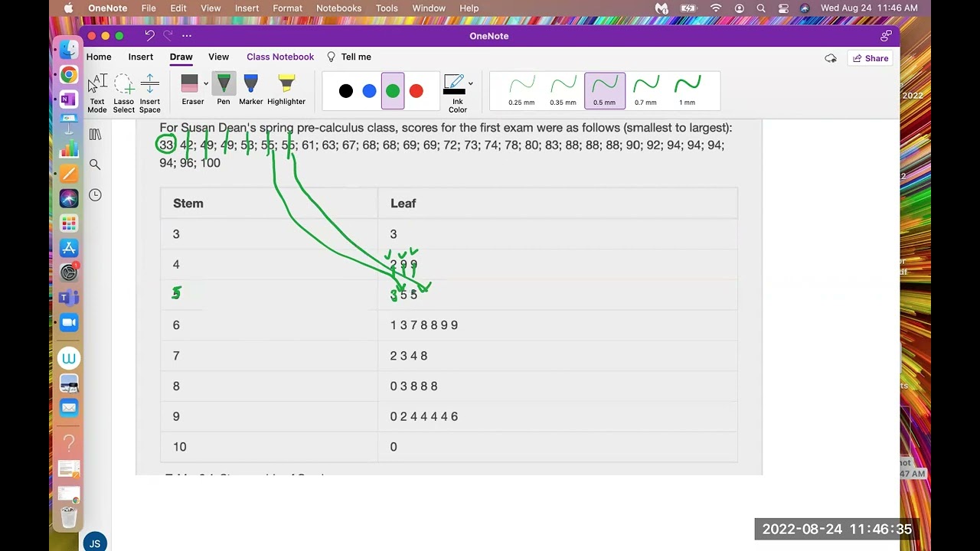Select the Highlighter tool

[286, 90]
